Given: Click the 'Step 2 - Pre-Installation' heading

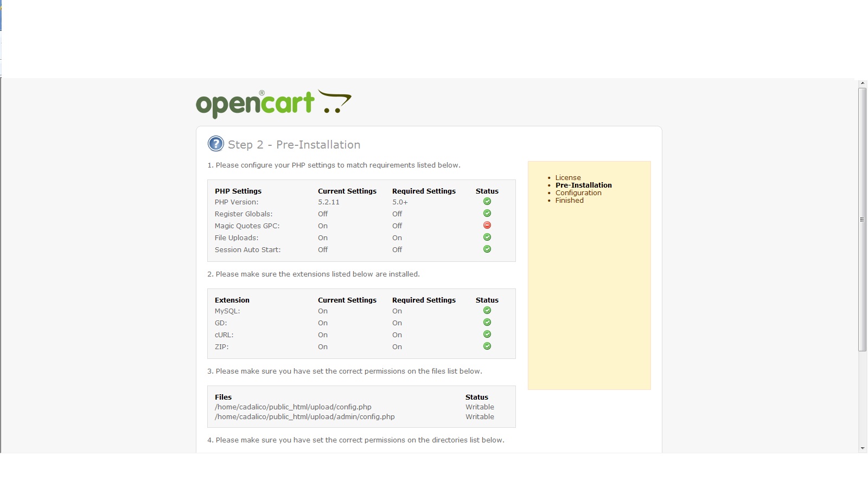Looking at the screenshot, I should tap(294, 145).
